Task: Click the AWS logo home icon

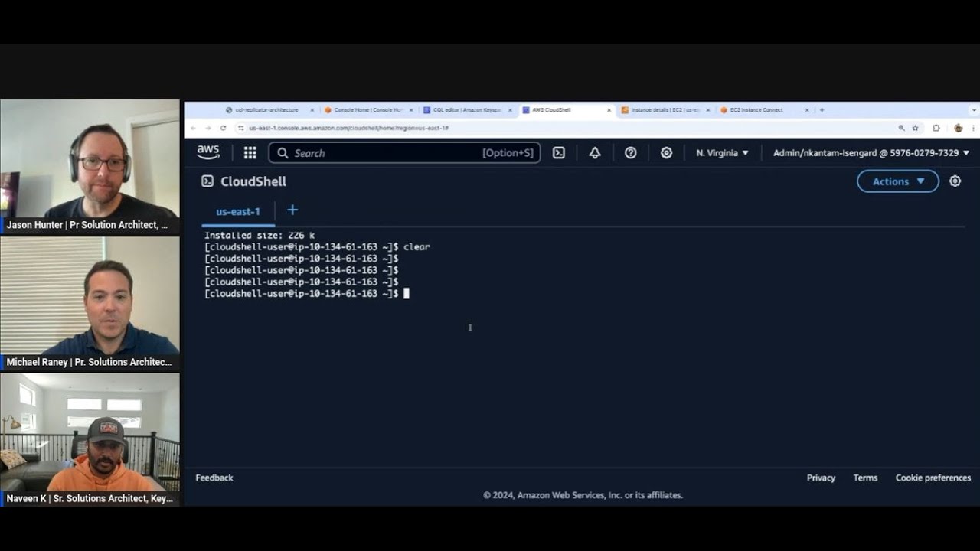Action: 208,152
